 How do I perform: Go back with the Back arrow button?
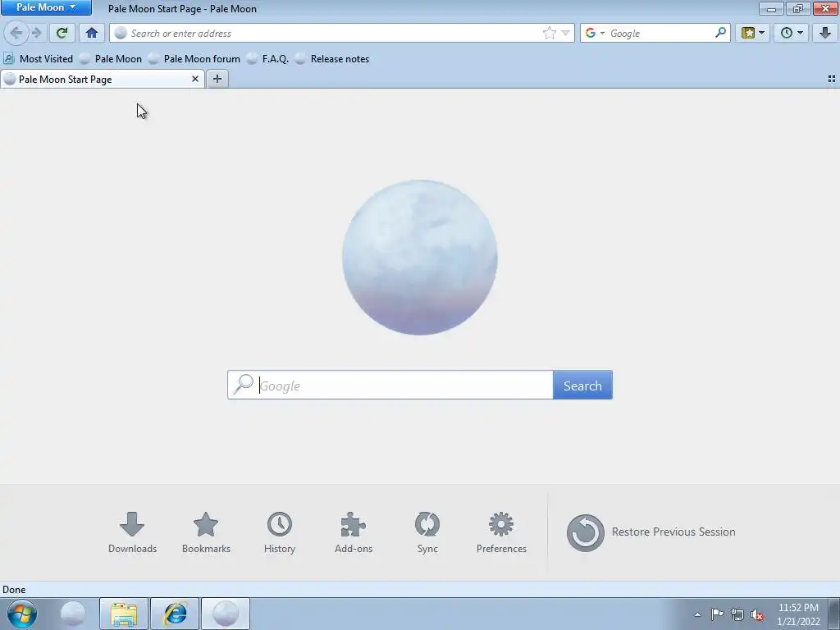(16, 33)
